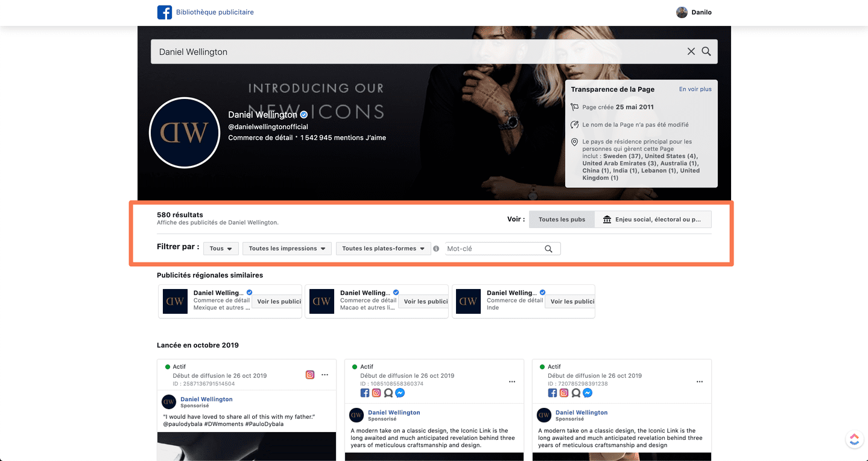
Task: Click the Facebook logo in the header
Action: [x=165, y=12]
